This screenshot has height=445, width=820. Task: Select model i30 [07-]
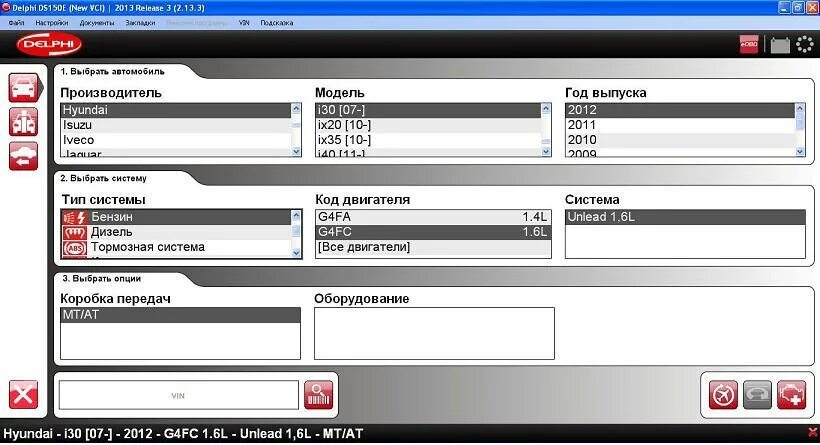pos(428,110)
